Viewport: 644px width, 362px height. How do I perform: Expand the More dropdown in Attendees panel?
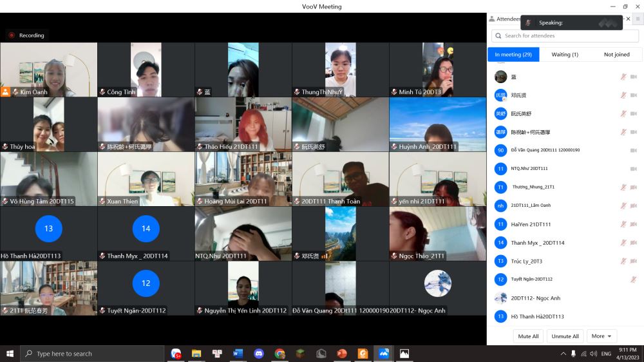[x=602, y=336]
